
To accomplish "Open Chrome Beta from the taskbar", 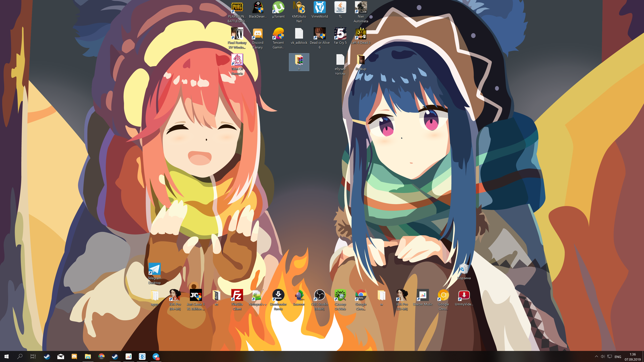I will pos(101,356).
